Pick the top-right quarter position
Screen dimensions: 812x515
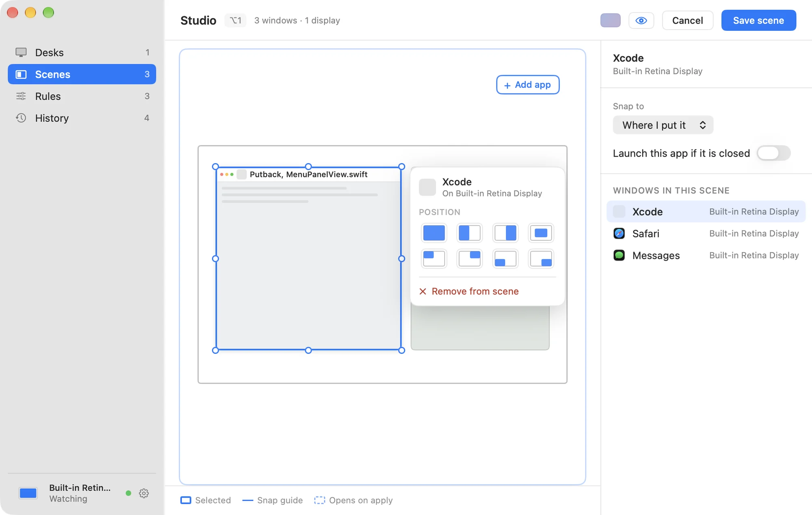click(469, 259)
